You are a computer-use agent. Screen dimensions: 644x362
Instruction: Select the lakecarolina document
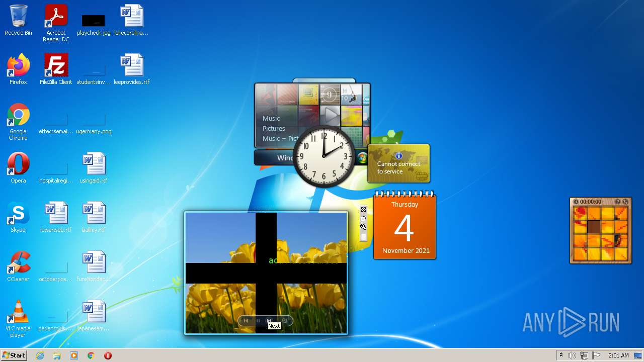pos(131,20)
